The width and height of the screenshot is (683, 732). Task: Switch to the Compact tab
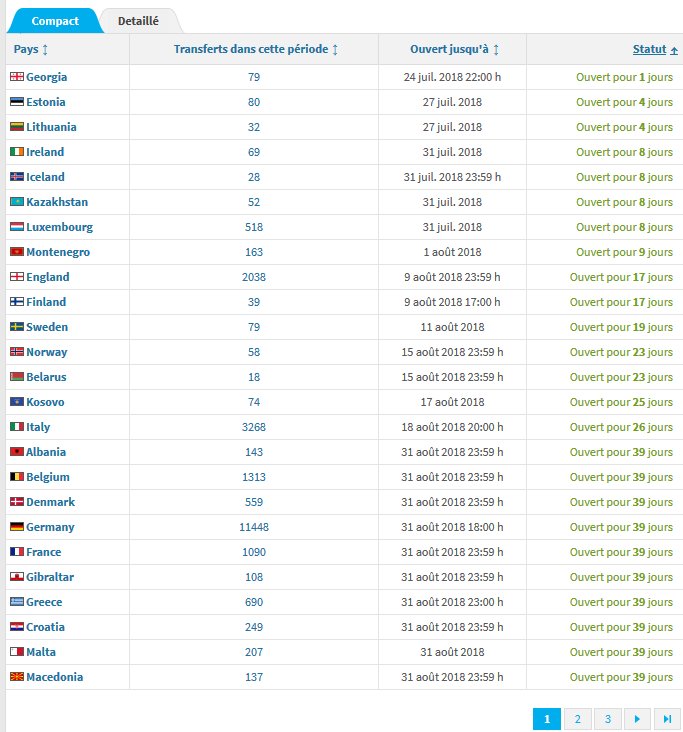click(x=55, y=21)
